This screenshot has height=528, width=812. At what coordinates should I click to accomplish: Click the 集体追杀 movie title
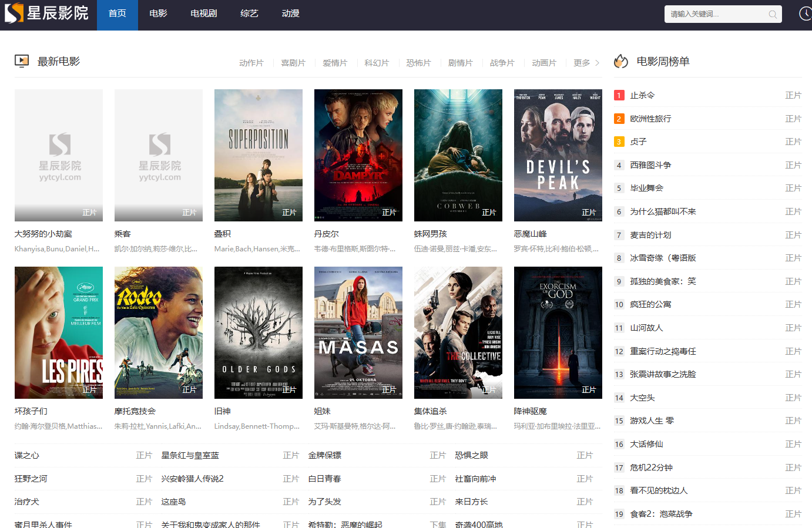click(x=431, y=411)
